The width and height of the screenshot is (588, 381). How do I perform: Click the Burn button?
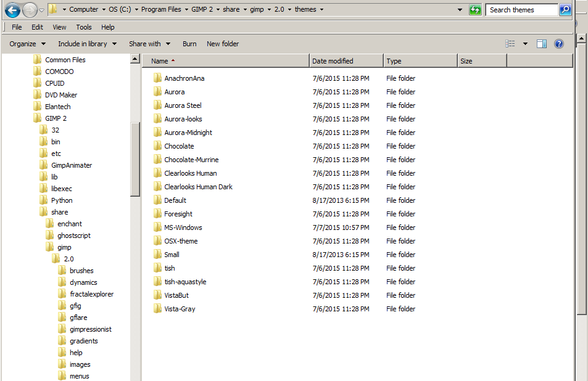[x=189, y=44]
